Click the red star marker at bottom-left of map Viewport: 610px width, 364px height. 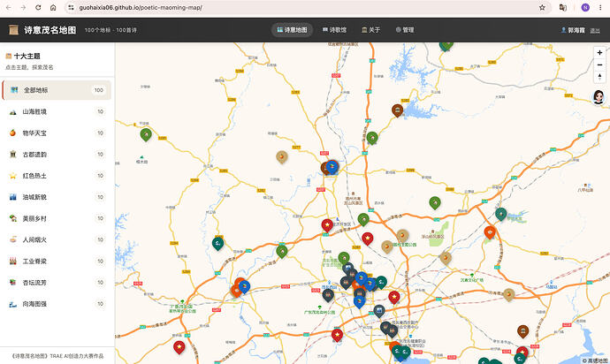[179, 346]
